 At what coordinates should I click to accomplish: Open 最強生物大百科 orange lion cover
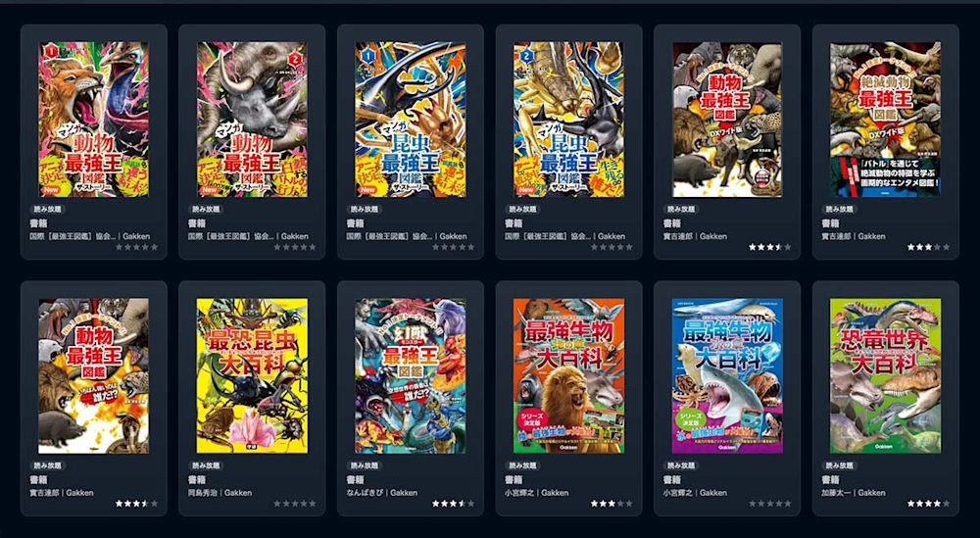(x=568, y=375)
